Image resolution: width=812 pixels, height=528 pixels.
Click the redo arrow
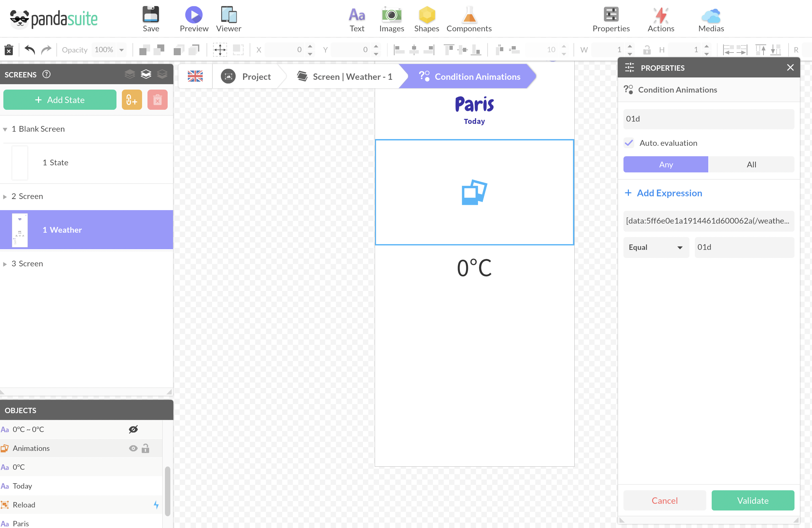(46, 50)
